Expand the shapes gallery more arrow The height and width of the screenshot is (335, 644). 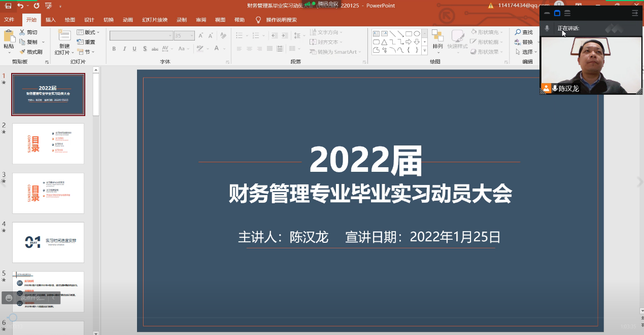tap(424, 50)
